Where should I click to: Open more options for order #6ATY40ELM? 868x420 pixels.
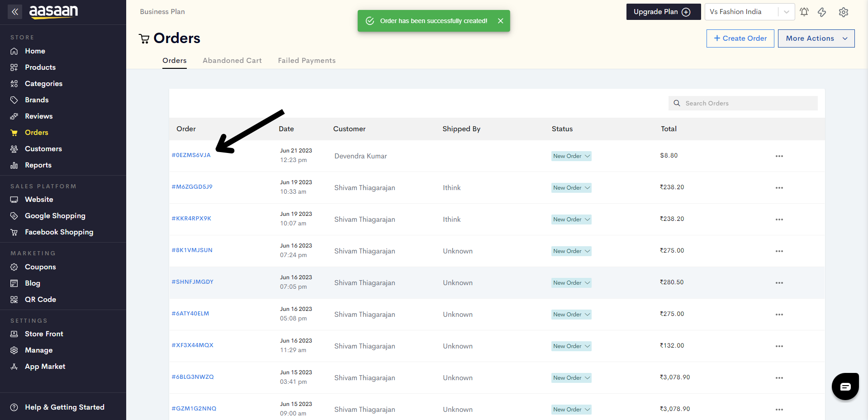(x=779, y=315)
